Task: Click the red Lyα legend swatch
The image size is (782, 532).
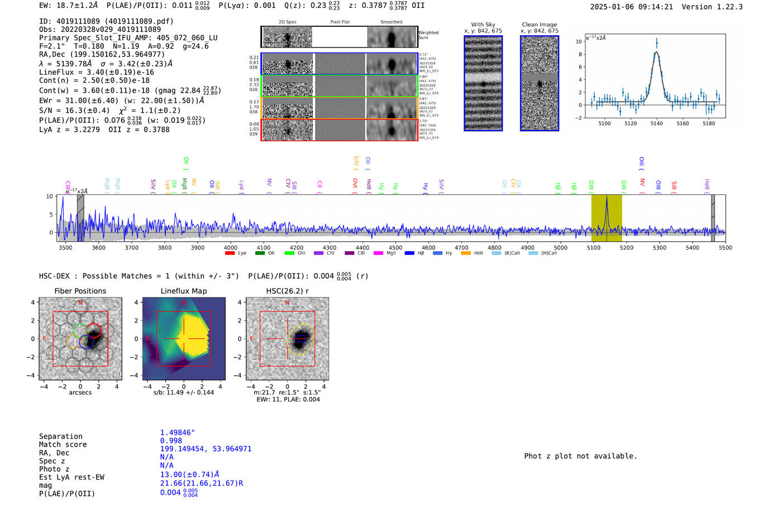Action: tap(230, 253)
